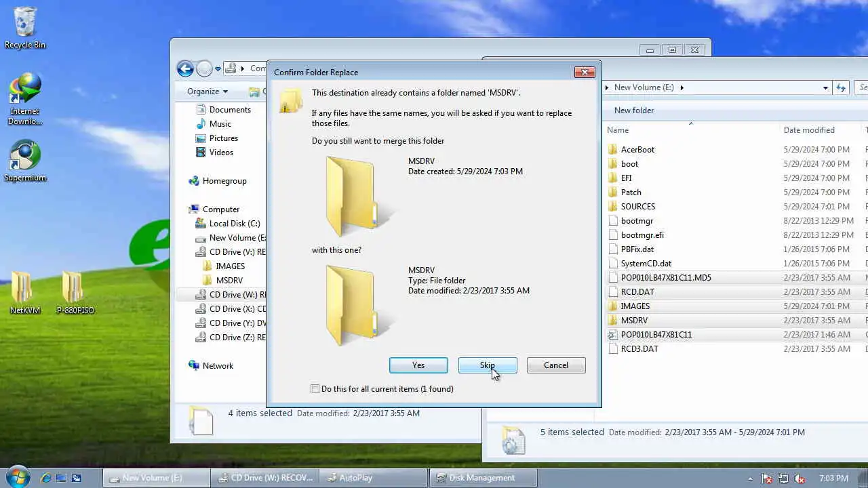
Task: Open the clock showing 7:03 PM
Action: 833,479
